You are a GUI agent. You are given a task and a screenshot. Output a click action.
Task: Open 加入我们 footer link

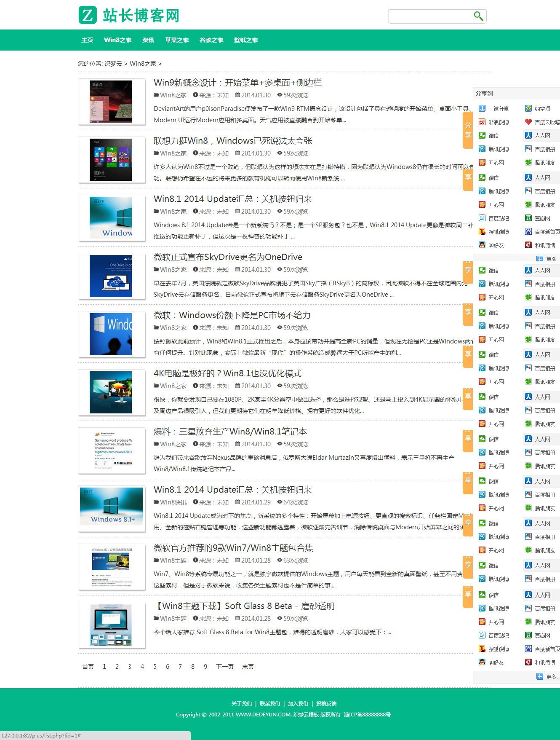click(x=298, y=703)
